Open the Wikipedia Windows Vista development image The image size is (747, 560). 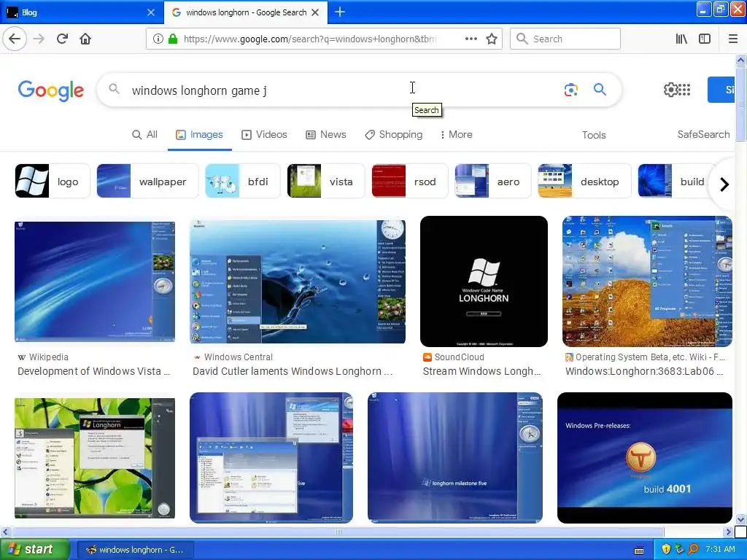tap(95, 281)
